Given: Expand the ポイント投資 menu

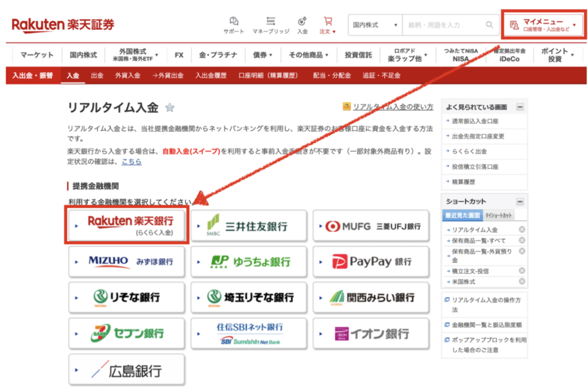Looking at the screenshot, I should coord(558,55).
